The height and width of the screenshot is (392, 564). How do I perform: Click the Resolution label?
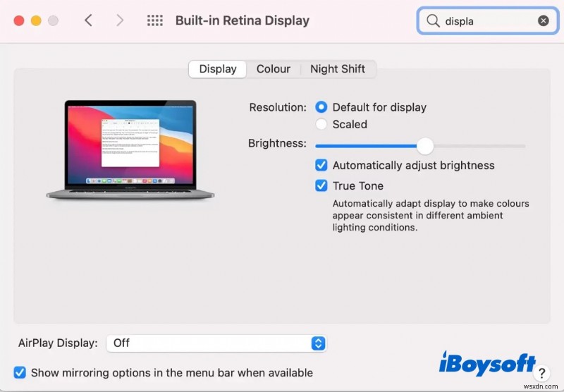pos(278,107)
